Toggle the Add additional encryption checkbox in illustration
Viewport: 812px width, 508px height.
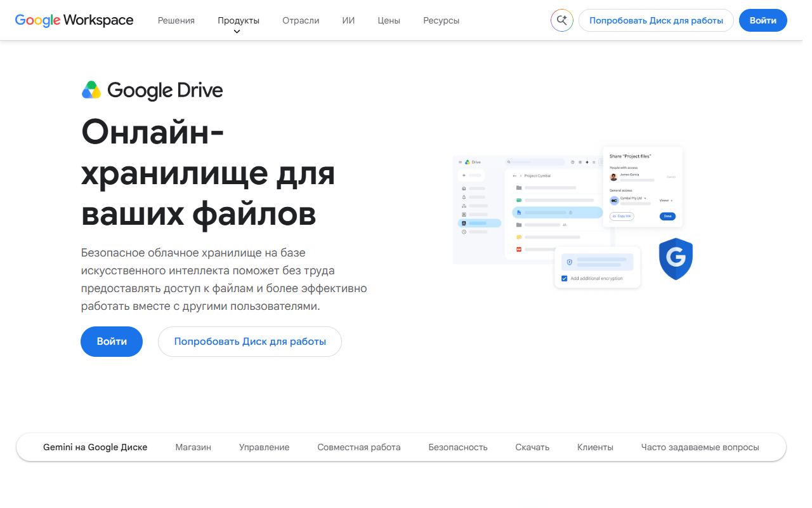coord(565,279)
